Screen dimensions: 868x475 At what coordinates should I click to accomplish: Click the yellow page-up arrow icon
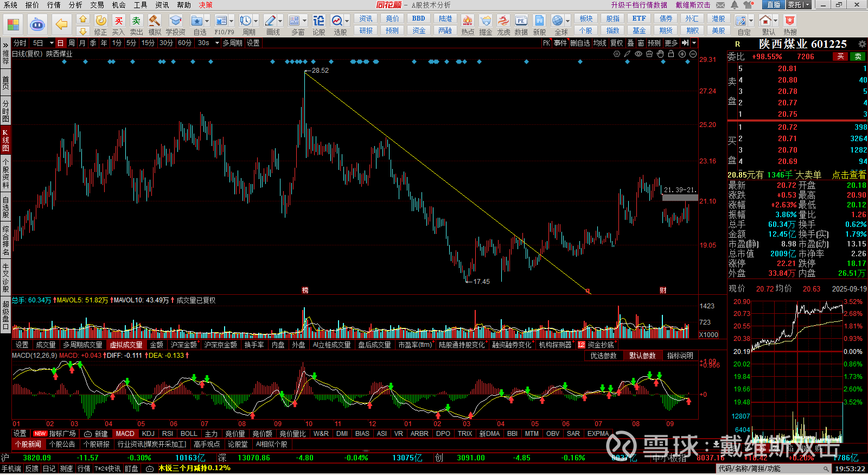click(83, 19)
